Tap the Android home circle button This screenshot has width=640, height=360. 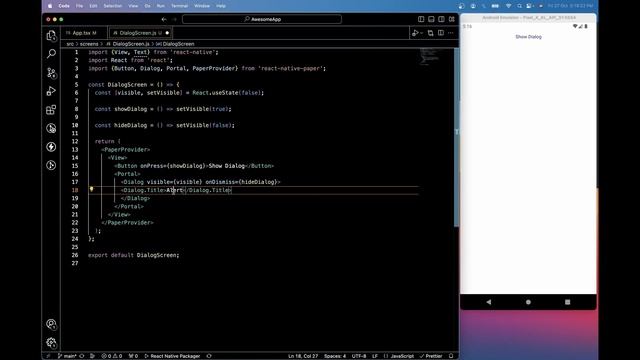pyautogui.click(x=528, y=302)
